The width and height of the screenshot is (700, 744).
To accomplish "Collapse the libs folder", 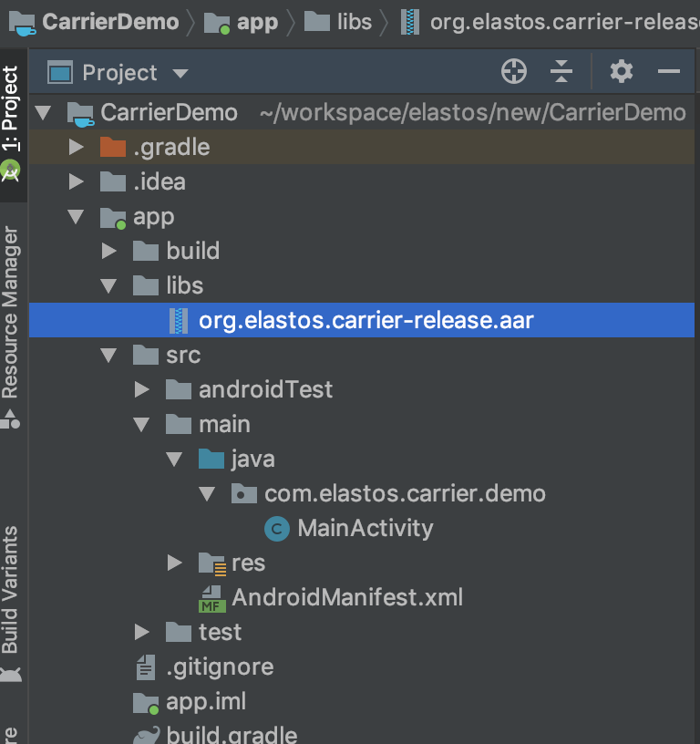I will [x=109, y=285].
